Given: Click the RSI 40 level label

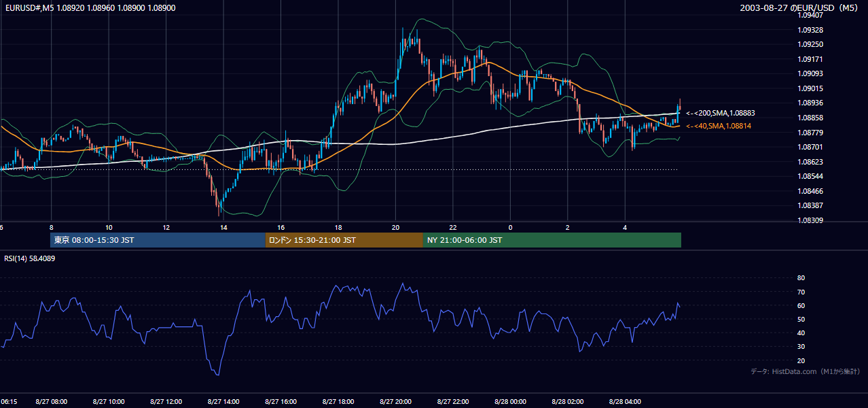Looking at the screenshot, I should click(x=801, y=333).
